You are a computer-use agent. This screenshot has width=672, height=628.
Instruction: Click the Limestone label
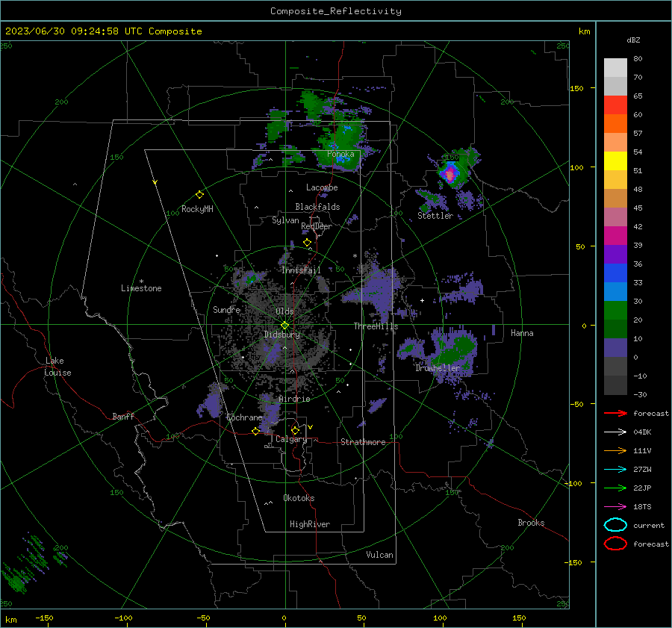(141, 288)
